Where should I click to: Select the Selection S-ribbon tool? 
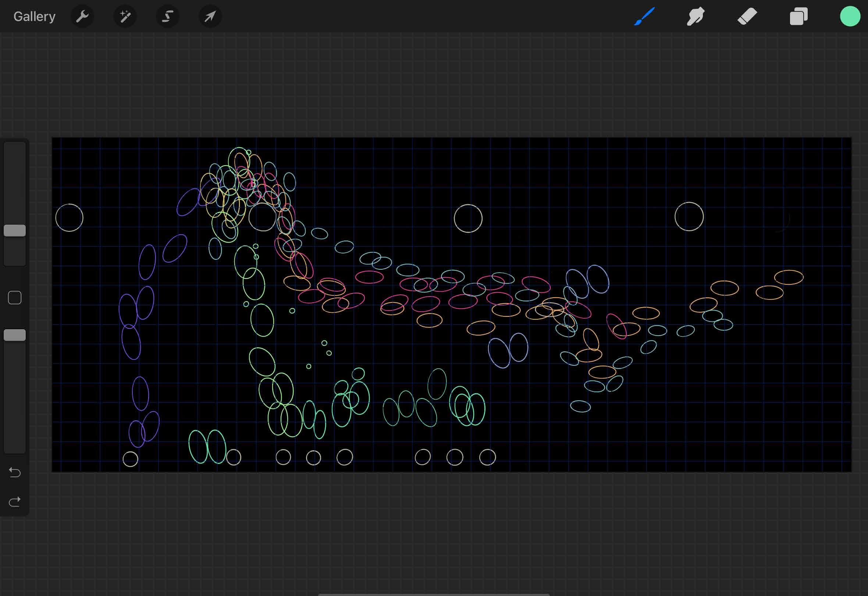pyautogui.click(x=168, y=17)
